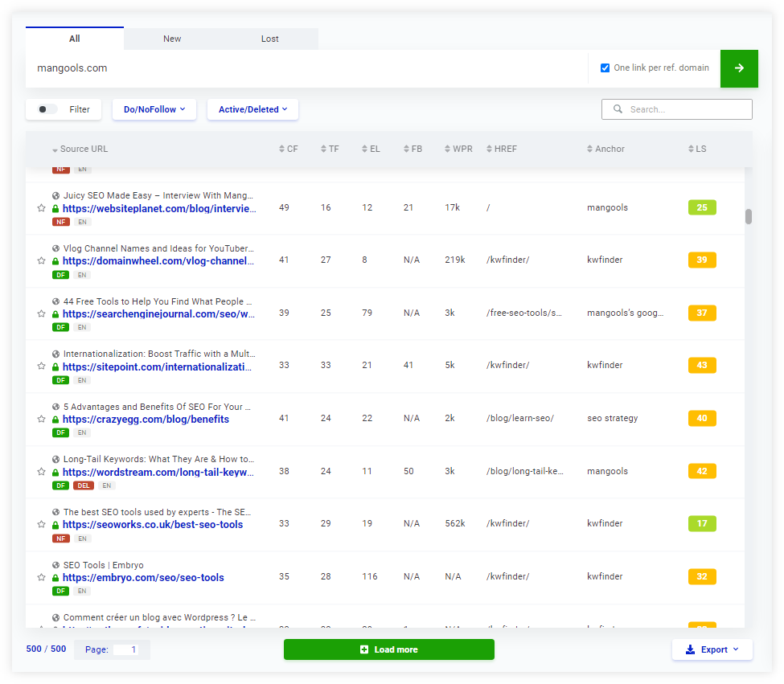Star the websiteplanet.com backlink row

click(x=42, y=208)
